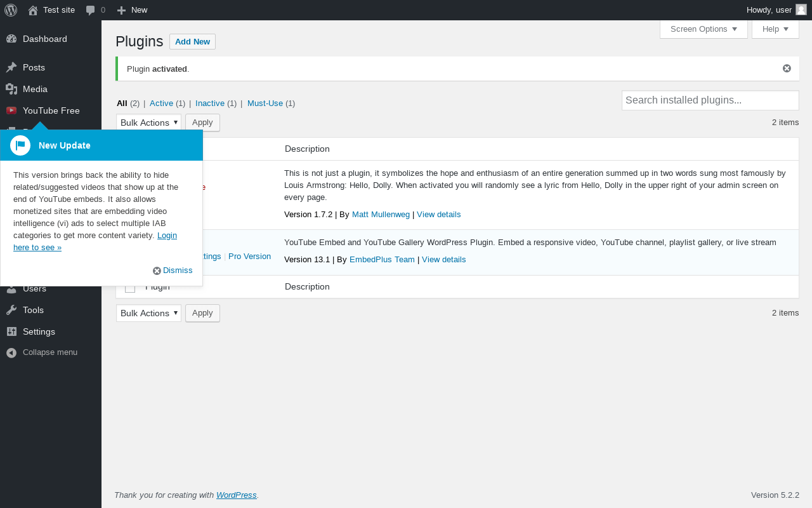The image size is (812, 508).
Task: Click the Search installed plugins field
Action: tap(710, 100)
